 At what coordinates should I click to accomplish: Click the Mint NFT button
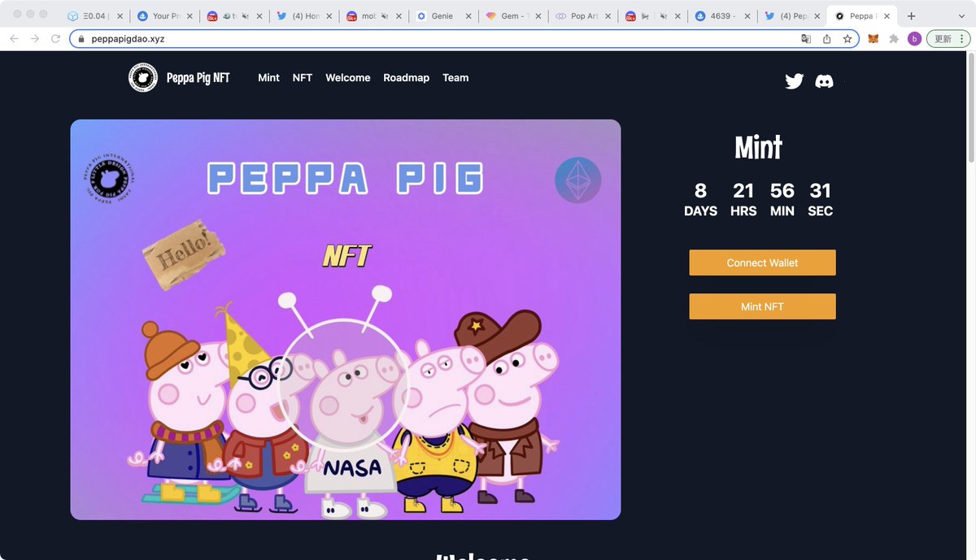coord(762,306)
